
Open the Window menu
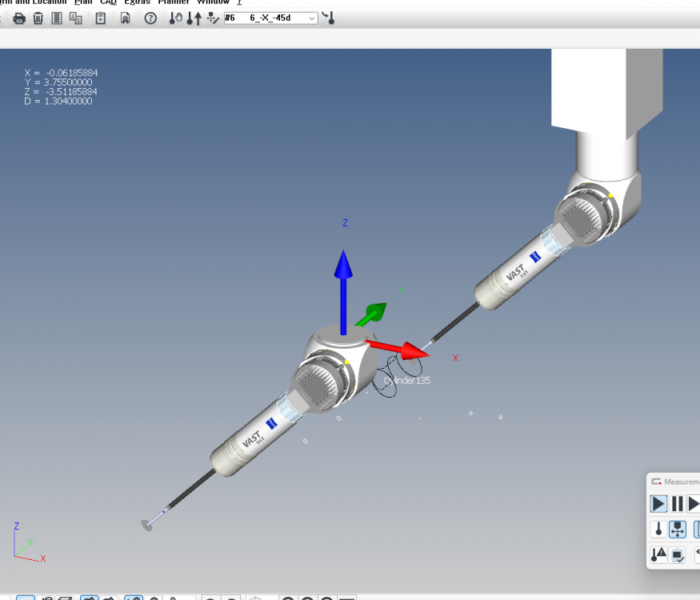pyautogui.click(x=213, y=2)
